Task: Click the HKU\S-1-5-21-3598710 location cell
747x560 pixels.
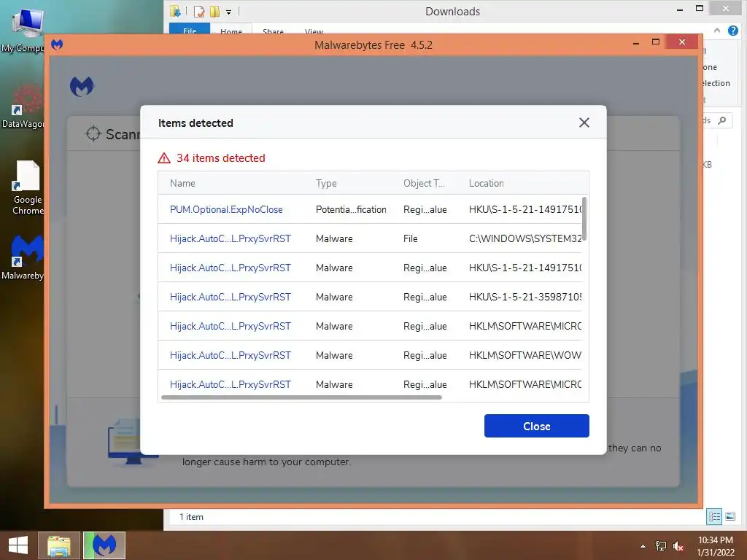Action: (x=525, y=297)
